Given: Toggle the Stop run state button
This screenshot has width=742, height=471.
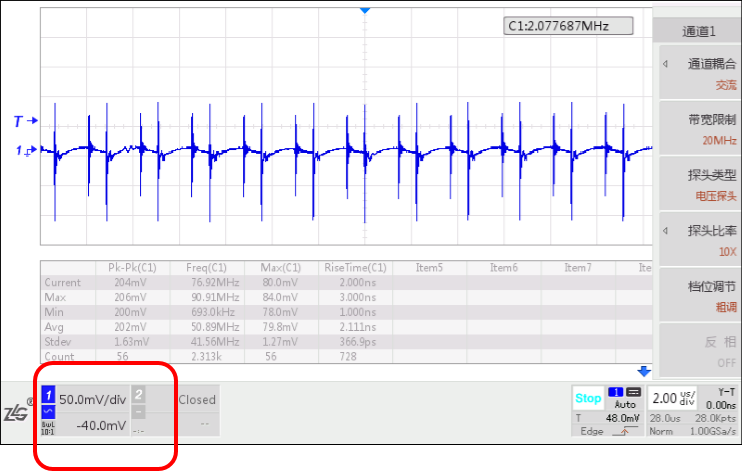Looking at the screenshot, I should tap(588, 398).
